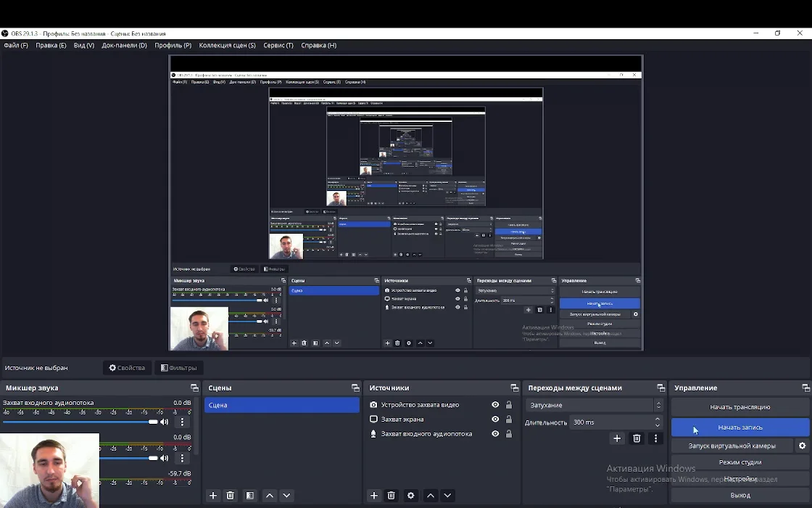Open the Свойства source properties button
This screenshot has width=812, height=508.
127,368
